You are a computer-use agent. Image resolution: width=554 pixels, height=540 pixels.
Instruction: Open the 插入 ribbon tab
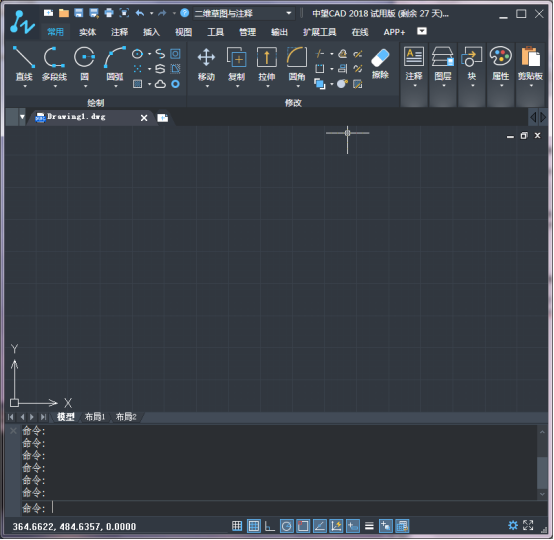point(151,32)
